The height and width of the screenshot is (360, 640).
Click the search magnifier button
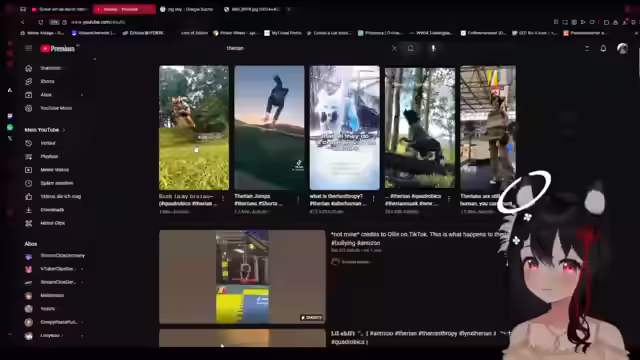pos(411,48)
